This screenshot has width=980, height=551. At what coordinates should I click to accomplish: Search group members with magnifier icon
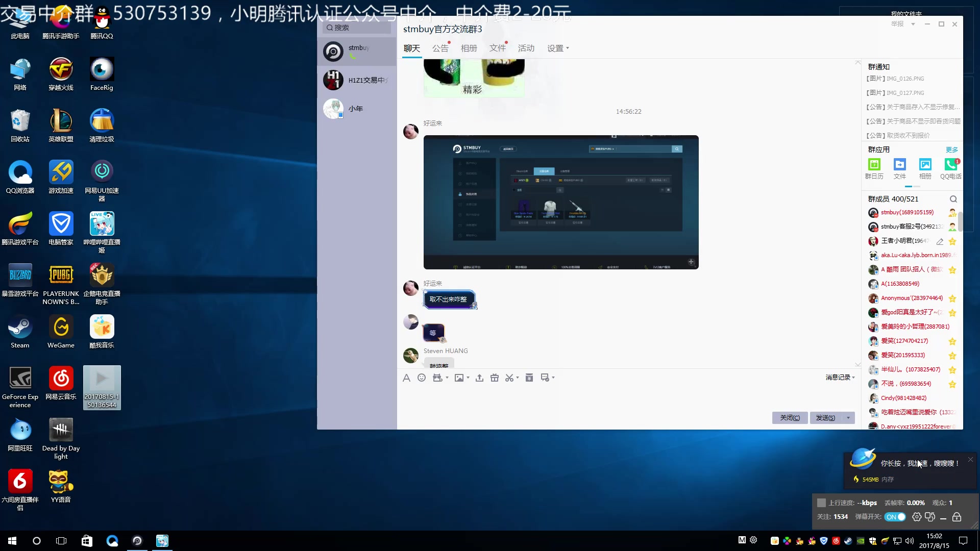[953, 199]
